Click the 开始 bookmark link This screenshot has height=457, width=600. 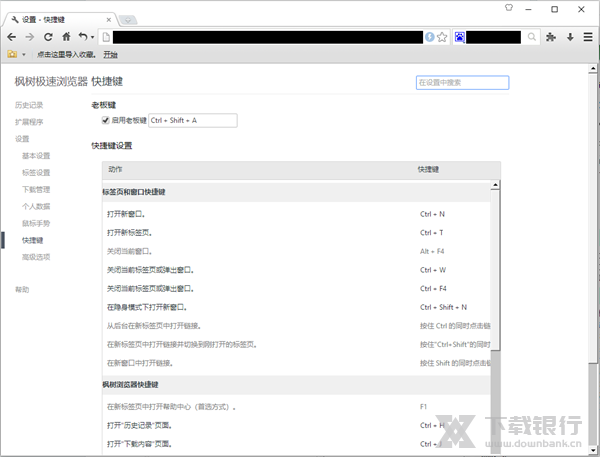110,55
